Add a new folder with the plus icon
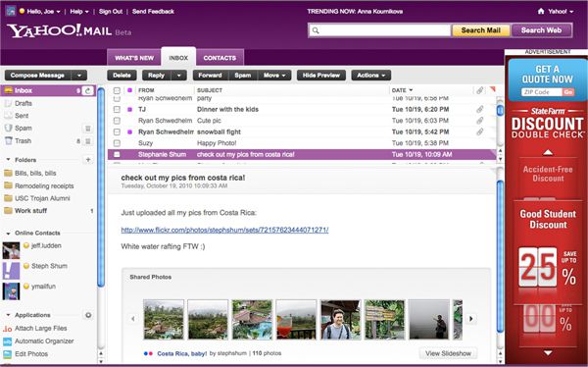The image size is (588, 367). pos(88,160)
